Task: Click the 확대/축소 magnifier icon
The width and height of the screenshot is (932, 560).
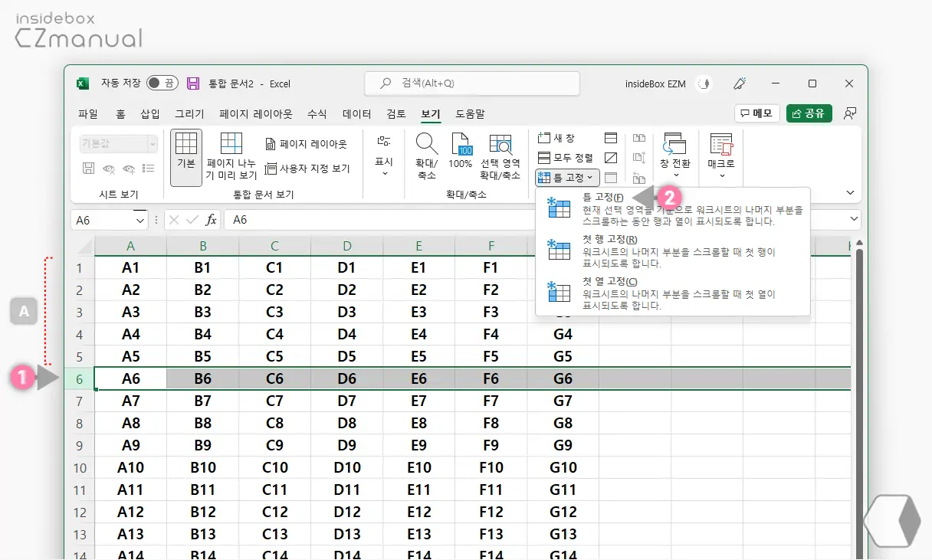Action: point(427,145)
